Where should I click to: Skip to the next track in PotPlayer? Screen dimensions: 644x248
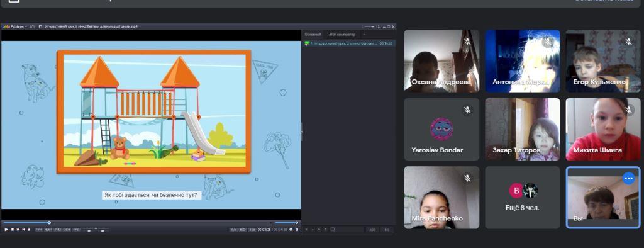(23, 230)
